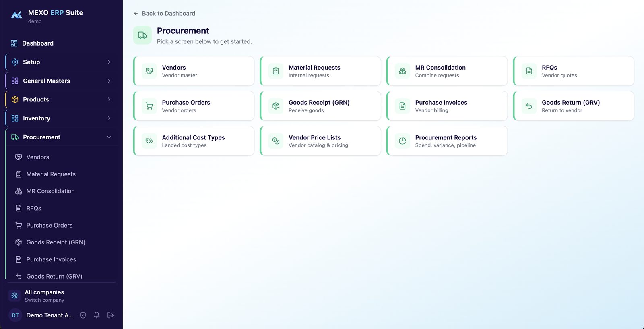Expand the Inventory chevron
Screen dimensions: 644x329
tap(109, 118)
